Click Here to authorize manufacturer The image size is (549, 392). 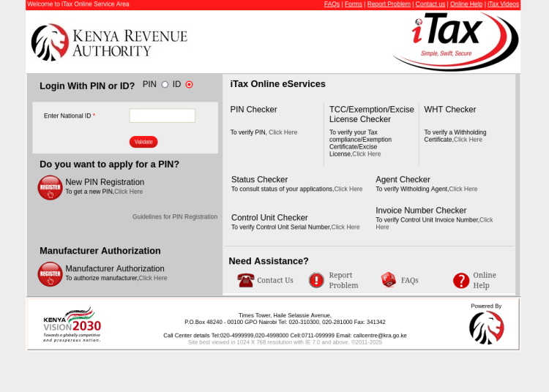153,278
